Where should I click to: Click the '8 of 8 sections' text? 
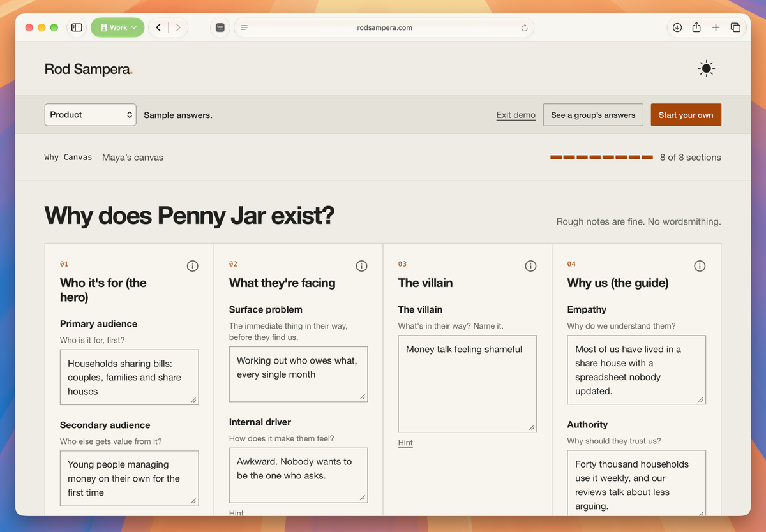tap(691, 157)
